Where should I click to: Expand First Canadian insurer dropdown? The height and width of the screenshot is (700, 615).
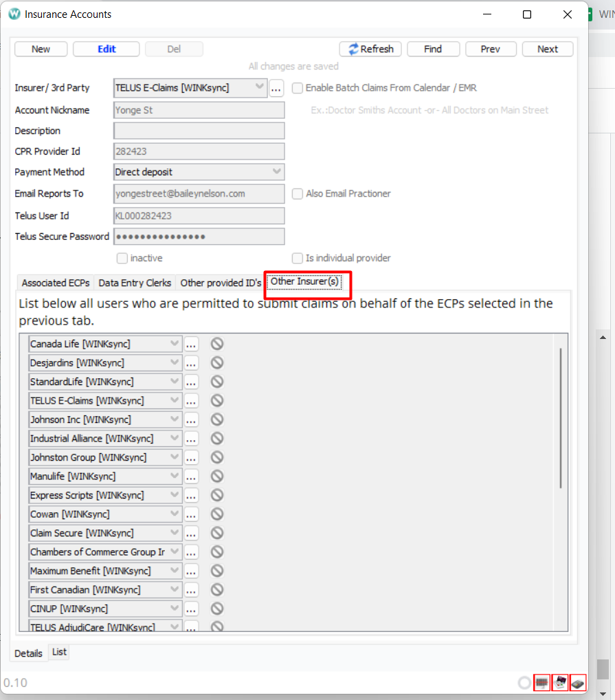click(175, 590)
